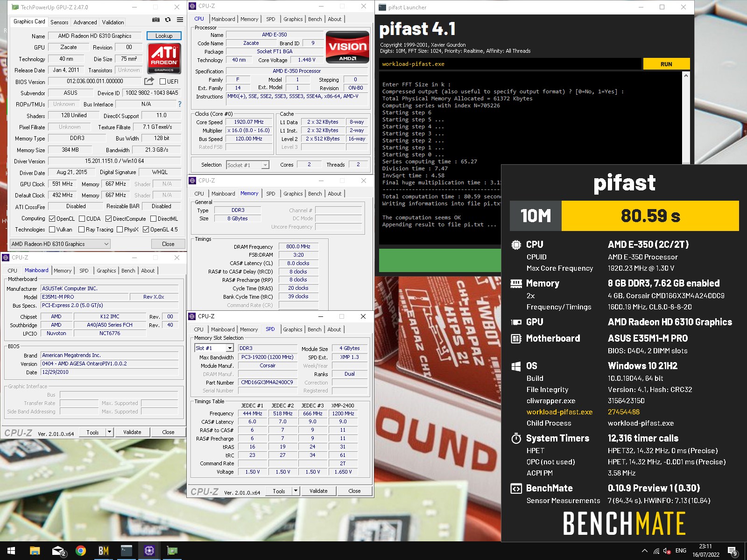Image resolution: width=747 pixels, height=560 pixels.
Task: Open the console window taskbar icon
Action: (x=127, y=551)
